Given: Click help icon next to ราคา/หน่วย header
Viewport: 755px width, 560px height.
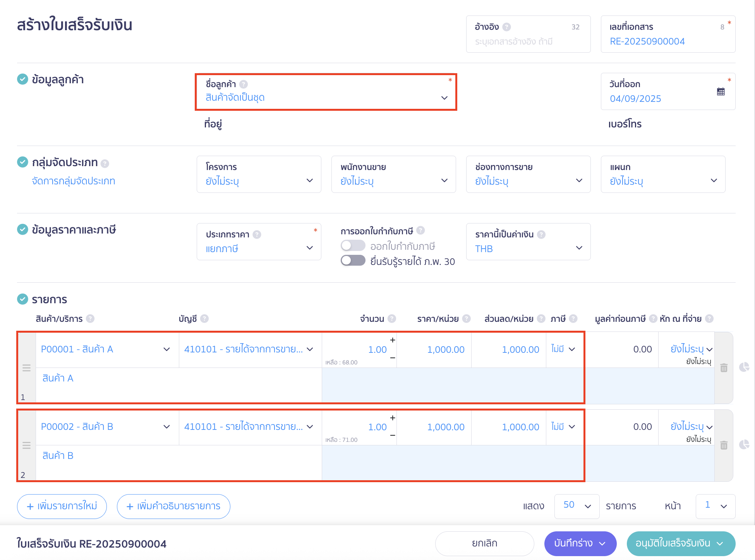Looking at the screenshot, I should (x=467, y=318).
